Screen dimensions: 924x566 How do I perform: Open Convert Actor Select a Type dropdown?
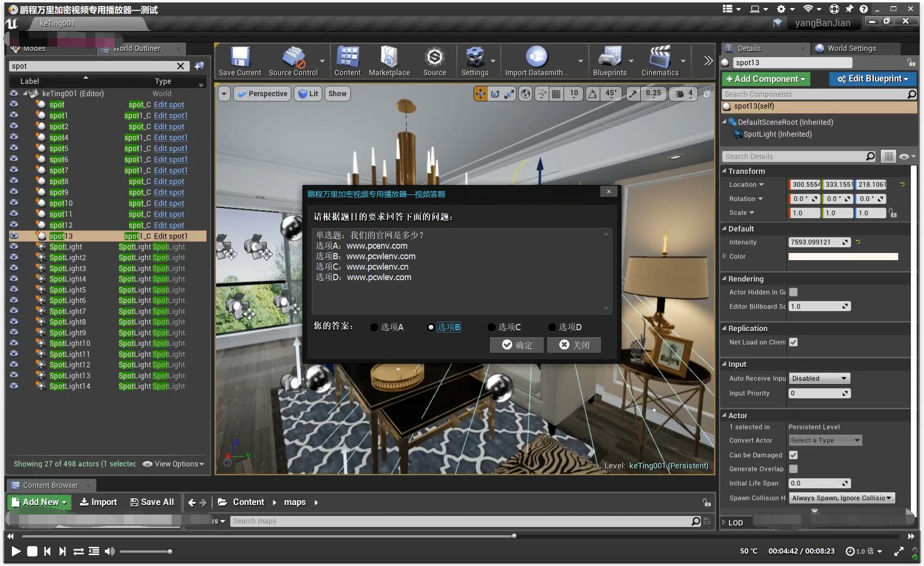(x=825, y=440)
